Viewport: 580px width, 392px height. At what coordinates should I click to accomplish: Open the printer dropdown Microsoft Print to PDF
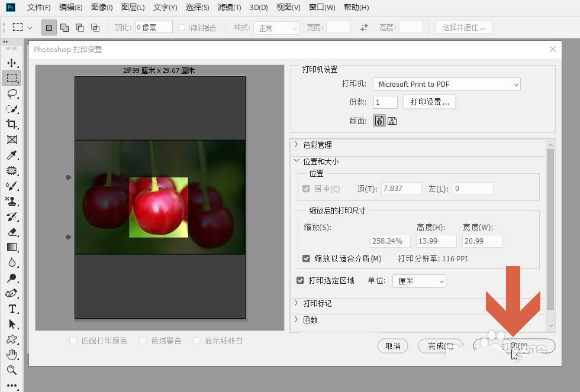pos(446,84)
